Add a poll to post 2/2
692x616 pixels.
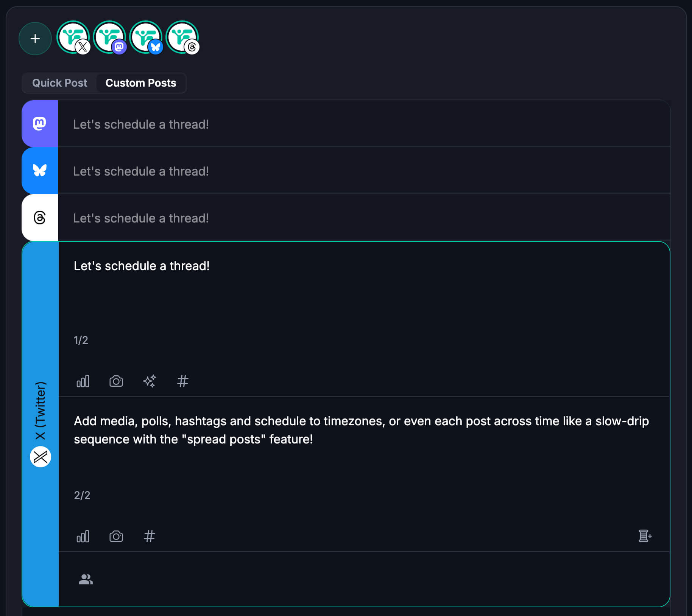(x=83, y=536)
